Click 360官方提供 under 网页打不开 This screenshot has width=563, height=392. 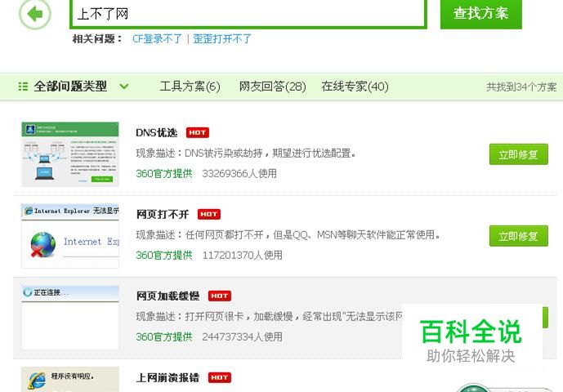pyautogui.click(x=164, y=256)
